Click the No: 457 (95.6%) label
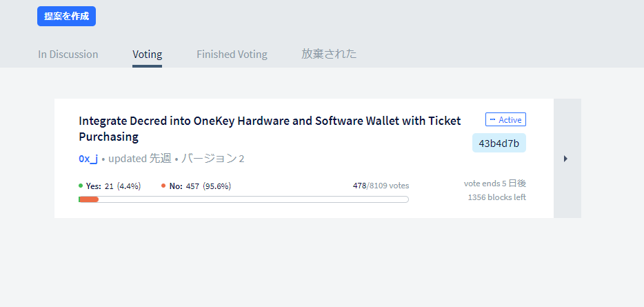Image resolution: width=644 pixels, height=307 pixels. 200,186
